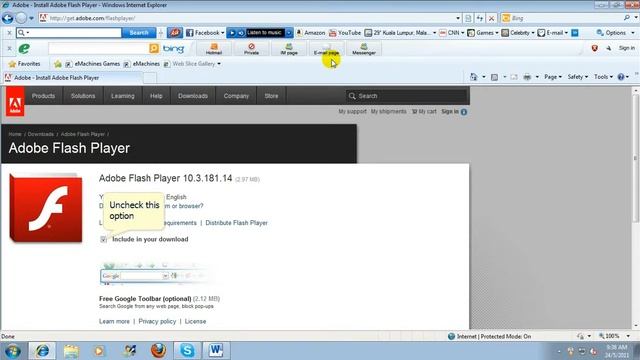Open the Google Toolbar Learn more link
The image size is (640, 360).
pos(114,321)
